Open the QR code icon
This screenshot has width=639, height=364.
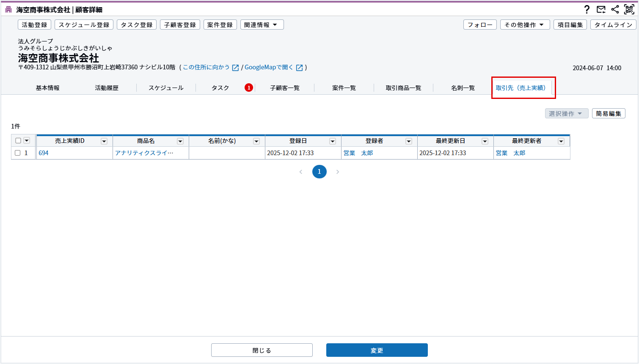coord(629,9)
